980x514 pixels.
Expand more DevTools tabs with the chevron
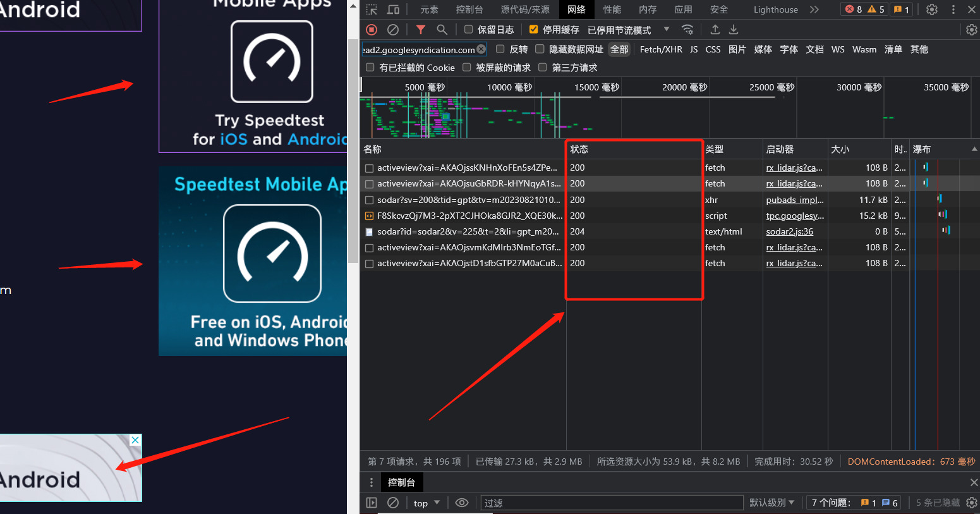point(814,9)
